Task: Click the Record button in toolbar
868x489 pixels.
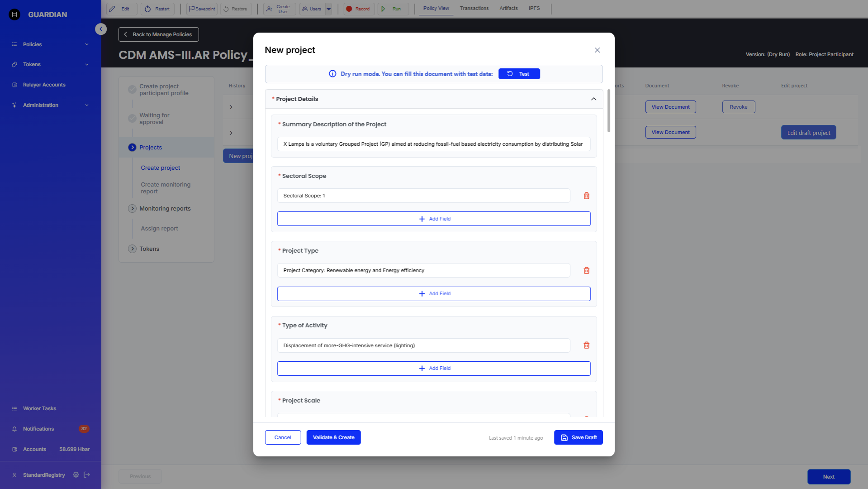Action: (x=359, y=9)
